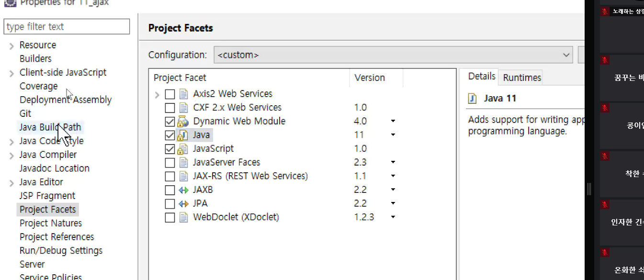Open JavaServer Faces version 2.3 dropdown

[393, 163]
